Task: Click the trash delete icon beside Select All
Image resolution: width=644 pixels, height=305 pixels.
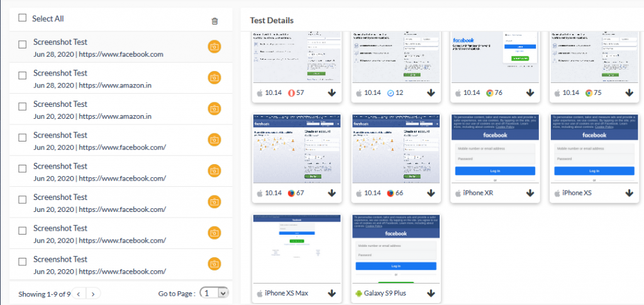Action: (x=214, y=21)
